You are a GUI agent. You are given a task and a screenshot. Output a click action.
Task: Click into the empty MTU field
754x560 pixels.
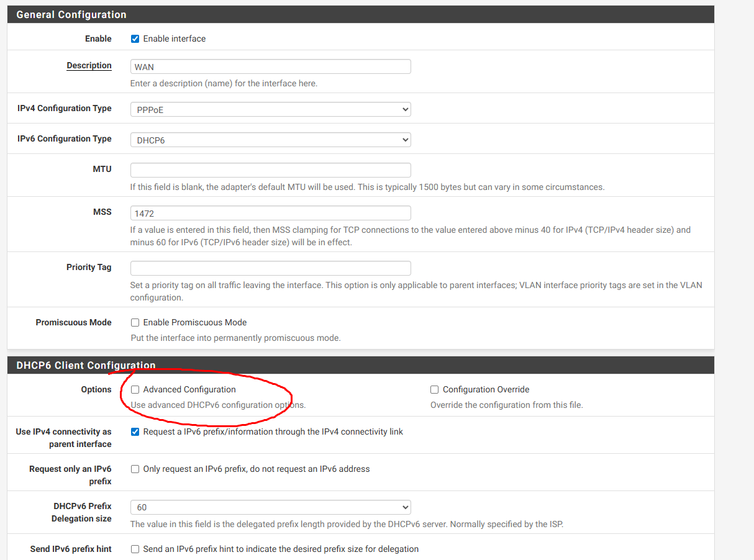tap(271, 170)
